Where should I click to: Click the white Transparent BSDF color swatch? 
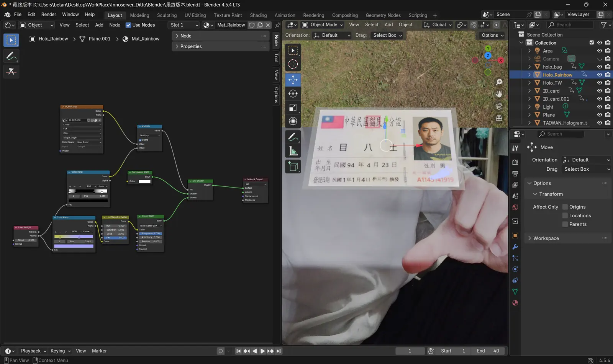pos(144,181)
